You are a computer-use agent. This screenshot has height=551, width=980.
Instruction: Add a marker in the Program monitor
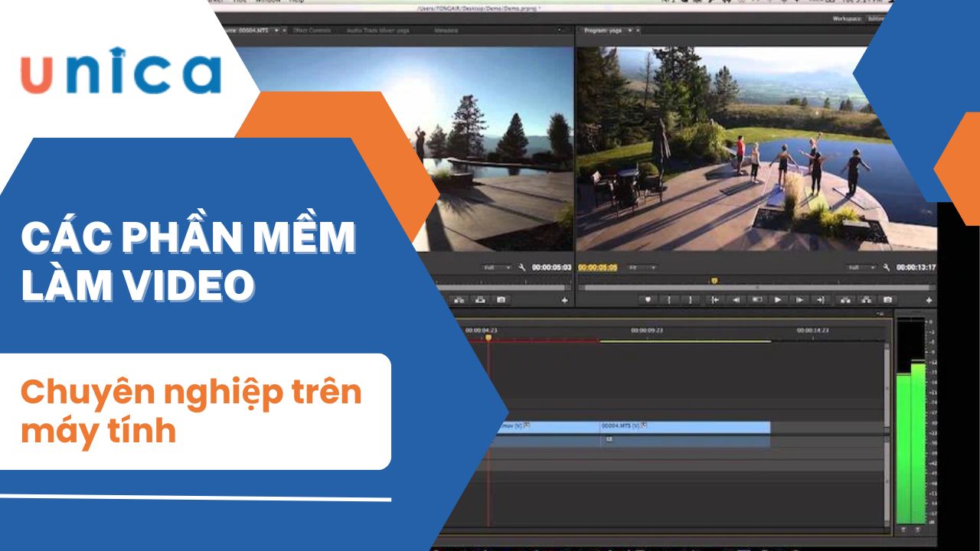(x=648, y=300)
